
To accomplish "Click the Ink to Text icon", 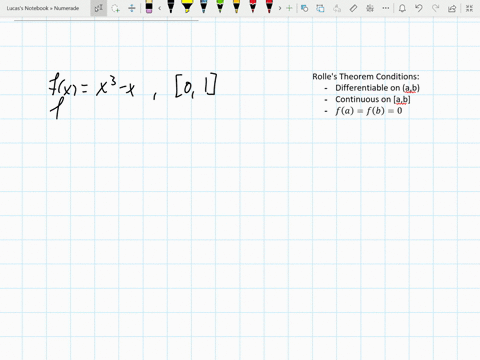I will point(337,8).
